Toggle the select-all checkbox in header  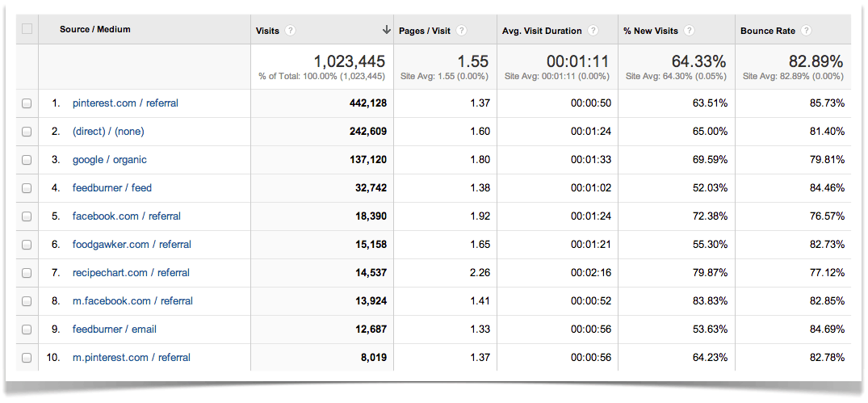[27, 29]
